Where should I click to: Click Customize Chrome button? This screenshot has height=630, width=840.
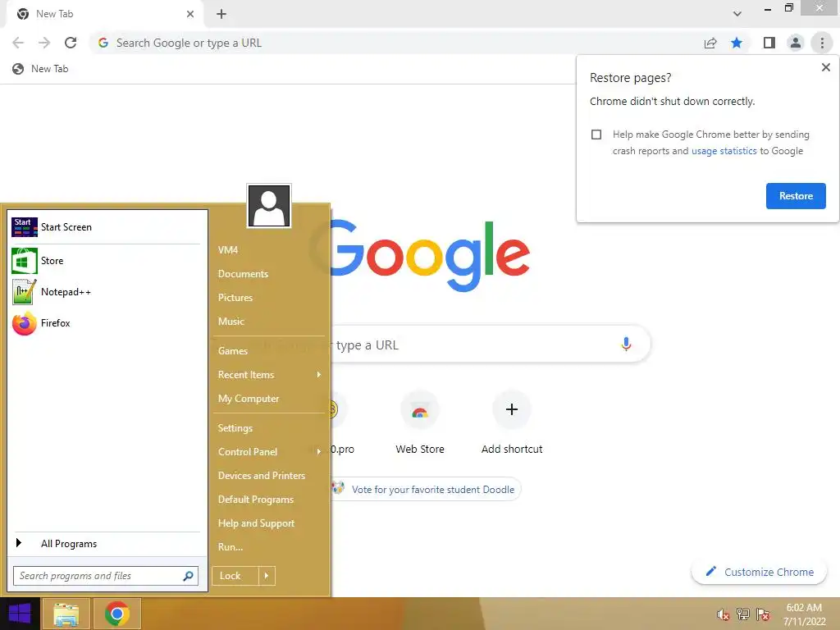759,572
